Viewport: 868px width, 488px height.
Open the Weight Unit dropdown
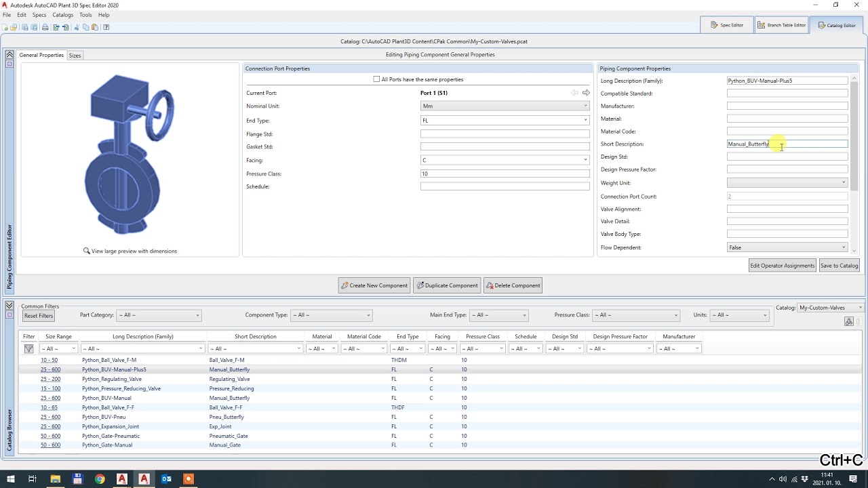[787, 182]
